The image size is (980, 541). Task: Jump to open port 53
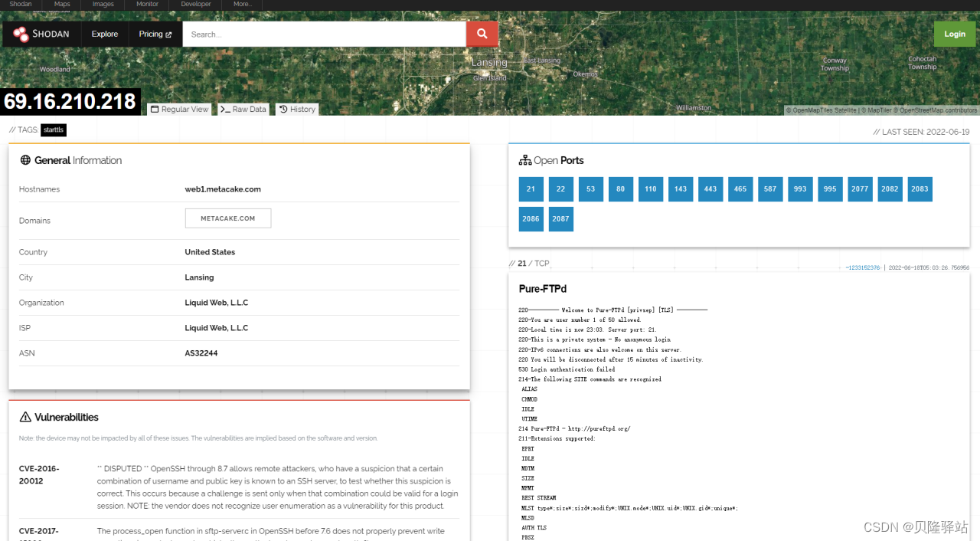(591, 189)
